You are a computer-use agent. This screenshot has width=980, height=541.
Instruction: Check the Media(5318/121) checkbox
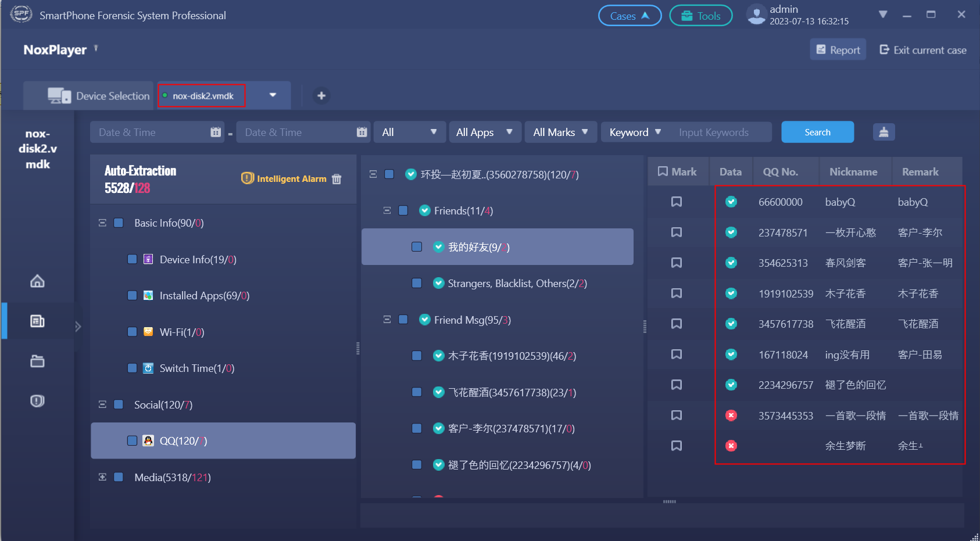(119, 477)
